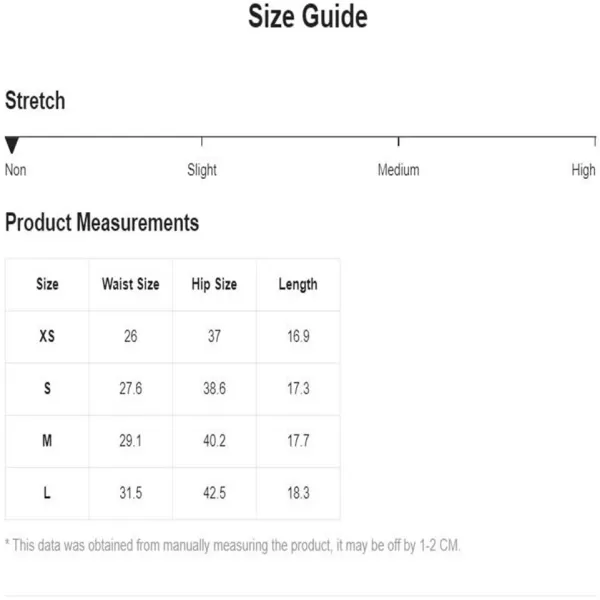
Task: Click the manual measuring disclaimer note
Action: [x=232, y=546]
